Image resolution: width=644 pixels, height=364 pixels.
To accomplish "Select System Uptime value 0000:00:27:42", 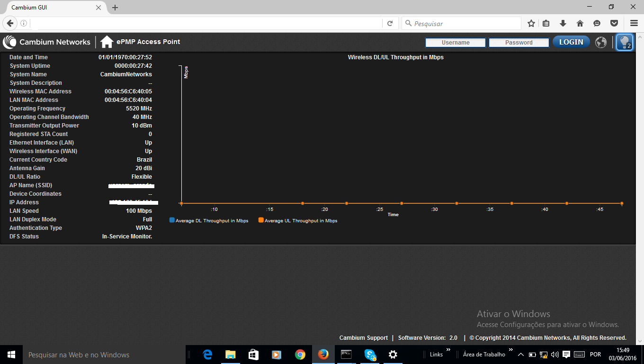I will (133, 66).
